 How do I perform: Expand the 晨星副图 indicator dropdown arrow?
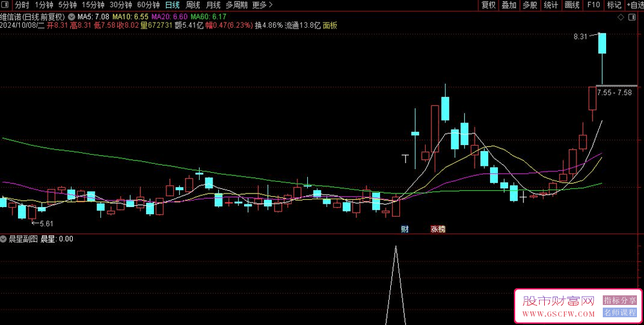click(3, 238)
